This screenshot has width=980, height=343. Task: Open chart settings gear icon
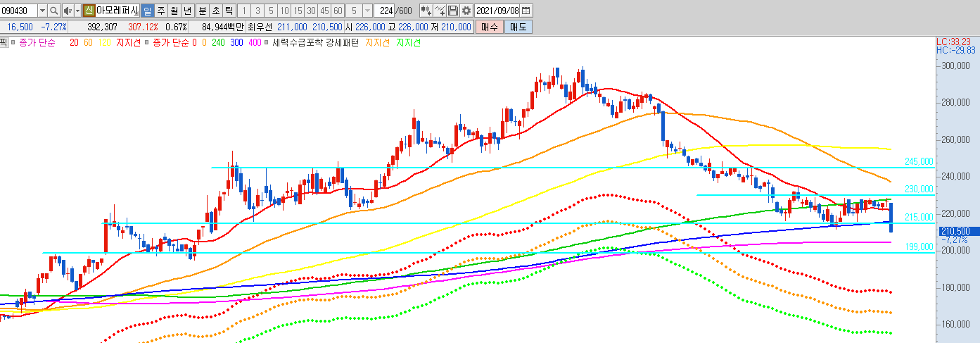(466, 11)
